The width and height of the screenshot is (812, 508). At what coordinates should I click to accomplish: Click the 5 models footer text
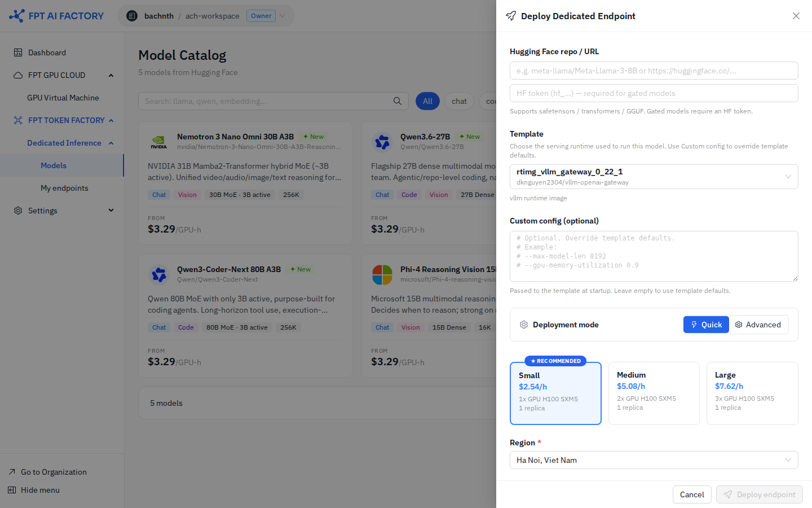[x=166, y=403]
